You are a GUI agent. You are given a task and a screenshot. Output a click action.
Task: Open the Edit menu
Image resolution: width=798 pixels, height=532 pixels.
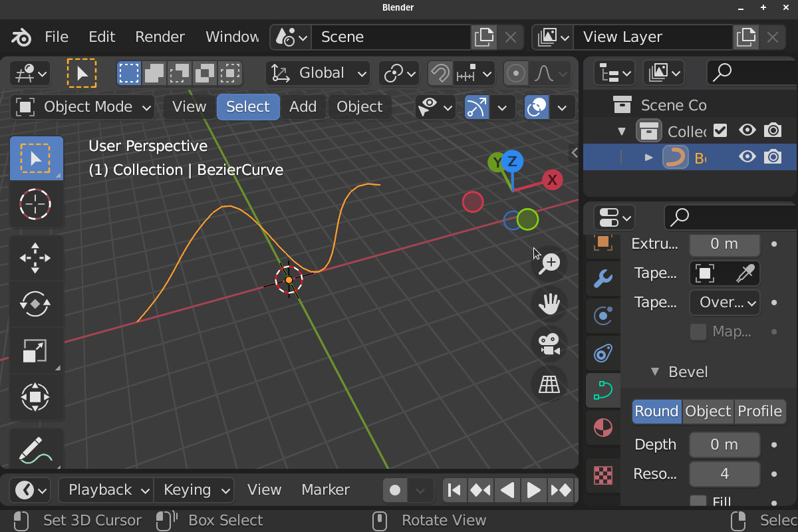pos(102,37)
